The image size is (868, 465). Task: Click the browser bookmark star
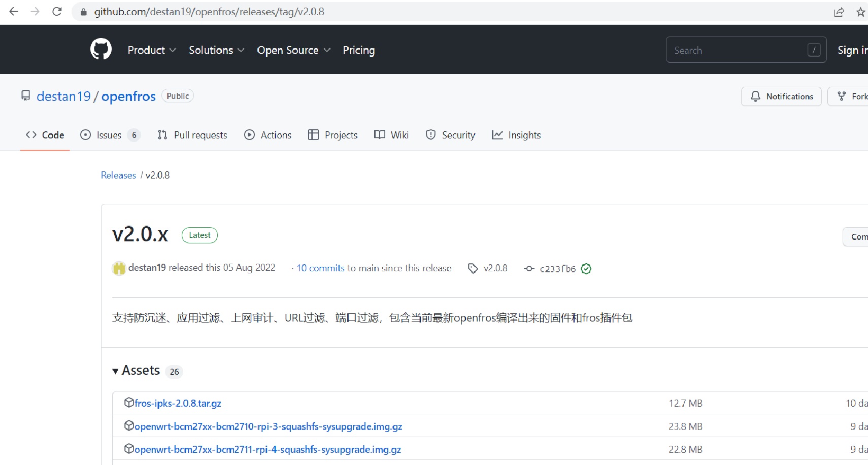(x=860, y=11)
